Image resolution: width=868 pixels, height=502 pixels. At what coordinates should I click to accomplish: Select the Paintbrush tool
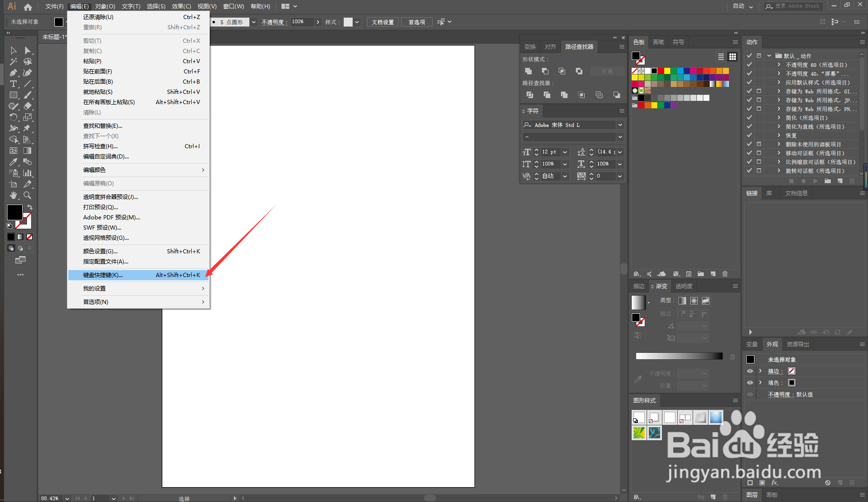[27, 95]
